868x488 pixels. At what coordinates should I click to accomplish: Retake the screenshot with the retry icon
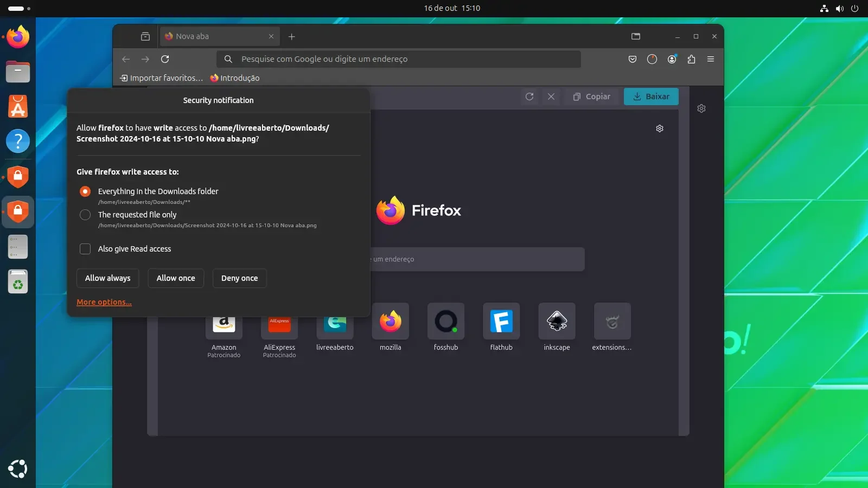point(529,97)
